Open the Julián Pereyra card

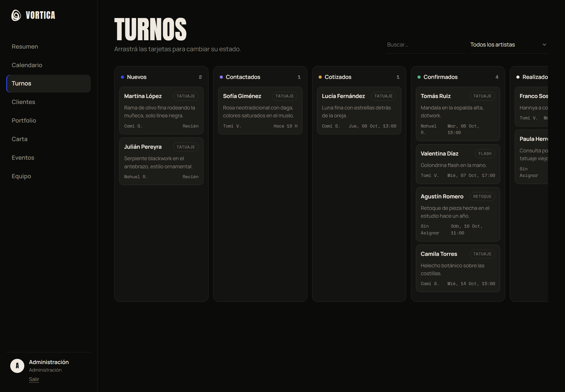pos(161,161)
